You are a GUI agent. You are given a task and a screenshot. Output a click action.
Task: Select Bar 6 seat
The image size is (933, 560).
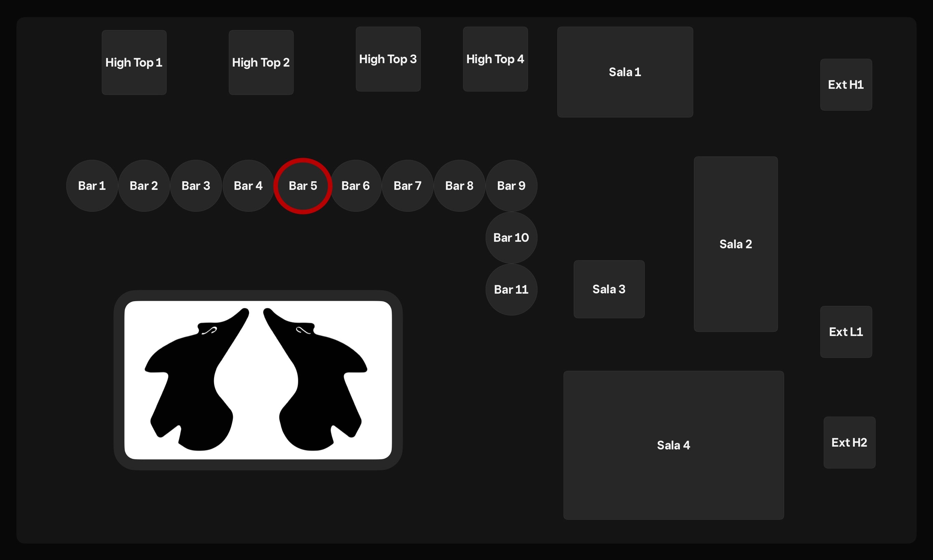click(356, 186)
